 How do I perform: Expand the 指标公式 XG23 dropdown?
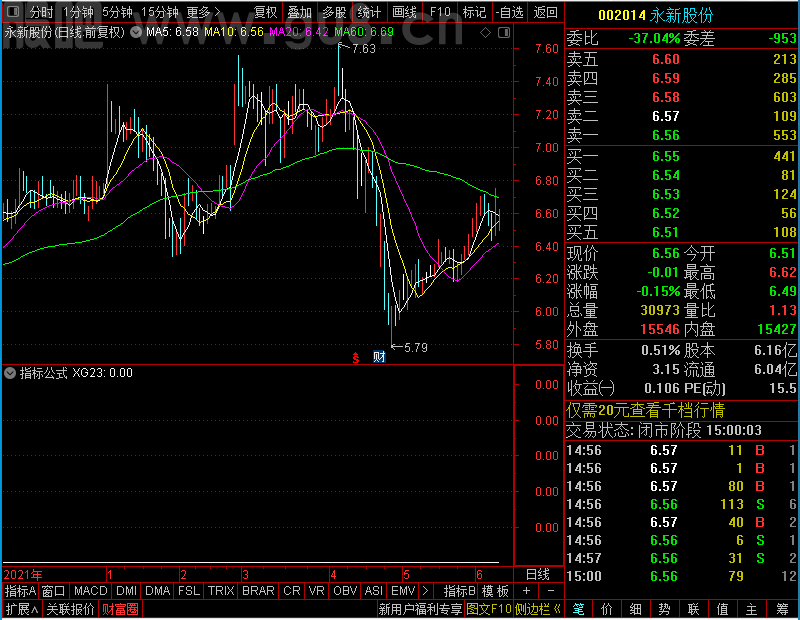click(x=10, y=373)
